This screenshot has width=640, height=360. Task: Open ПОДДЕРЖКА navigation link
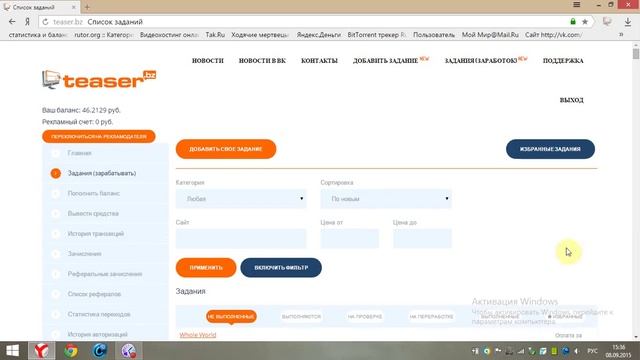pos(563,60)
